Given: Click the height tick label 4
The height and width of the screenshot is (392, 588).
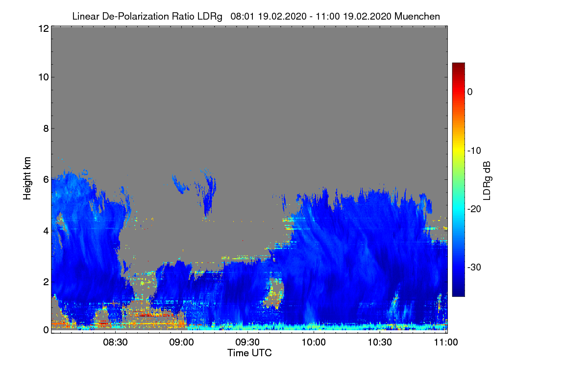Looking at the screenshot, I should click(46, 230).
